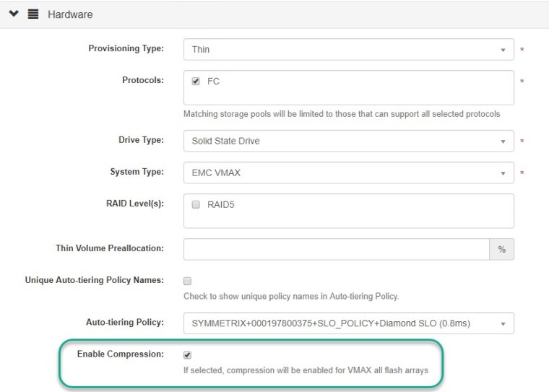The height and width of the screenshot is (392, 549).
Task: Click the Enable Compression label text
Action: [120, 354]
